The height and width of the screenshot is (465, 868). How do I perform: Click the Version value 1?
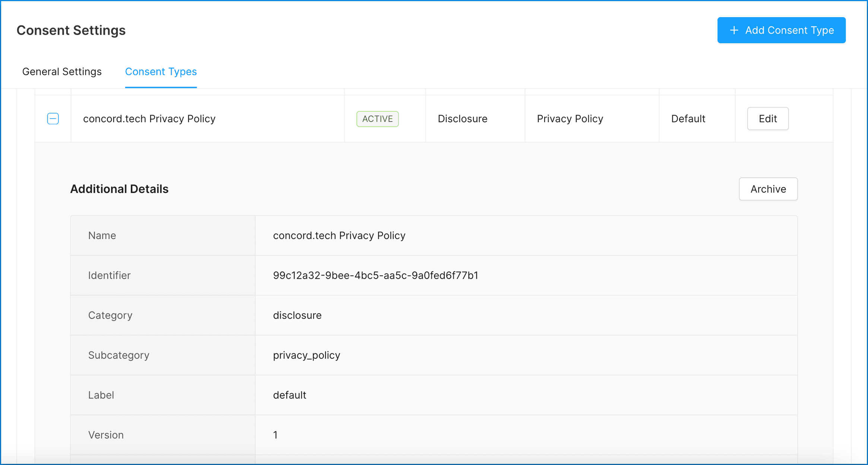[x=275, y=435]
